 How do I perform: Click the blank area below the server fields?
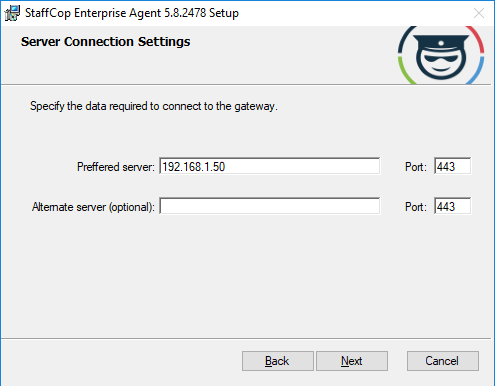[247, 277]
